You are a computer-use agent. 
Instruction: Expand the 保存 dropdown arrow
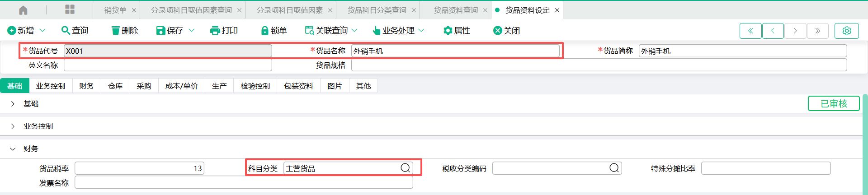(191, 30)
